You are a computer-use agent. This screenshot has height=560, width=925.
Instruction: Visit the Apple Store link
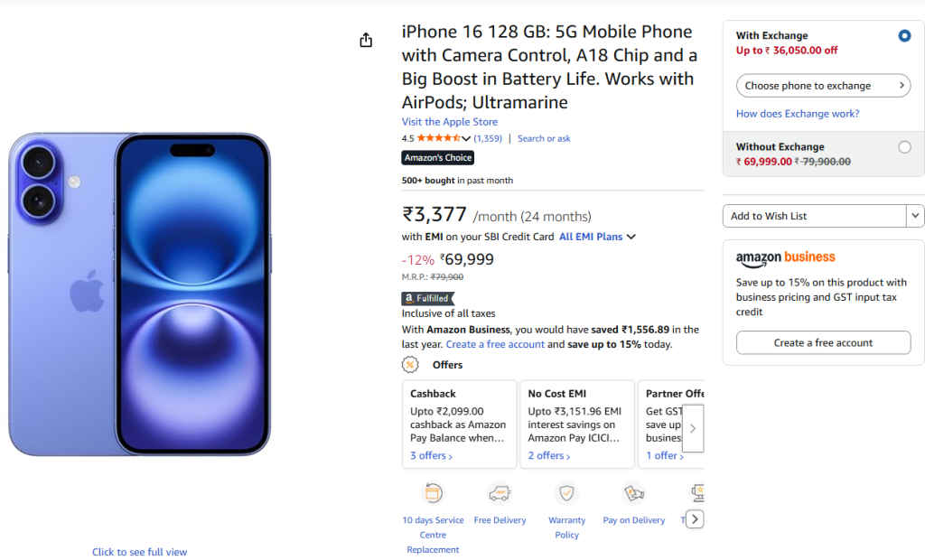coord(449,121)
